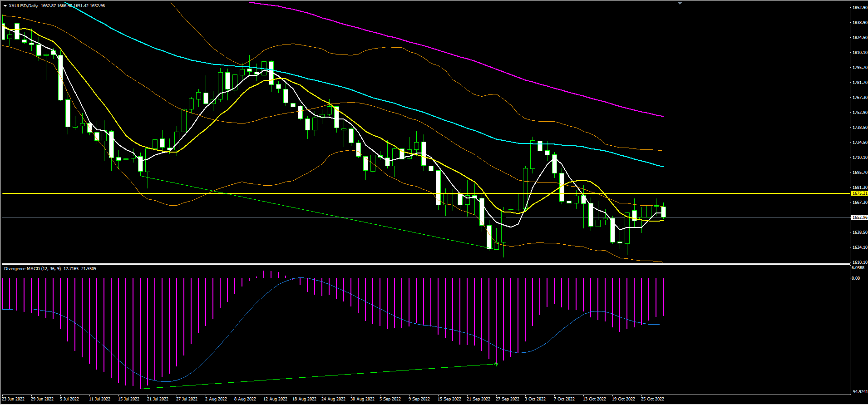Click the 0.00 level on MACD scale
Image resolution: width=868 pixels, height=405 pixels.
(855, 278)
